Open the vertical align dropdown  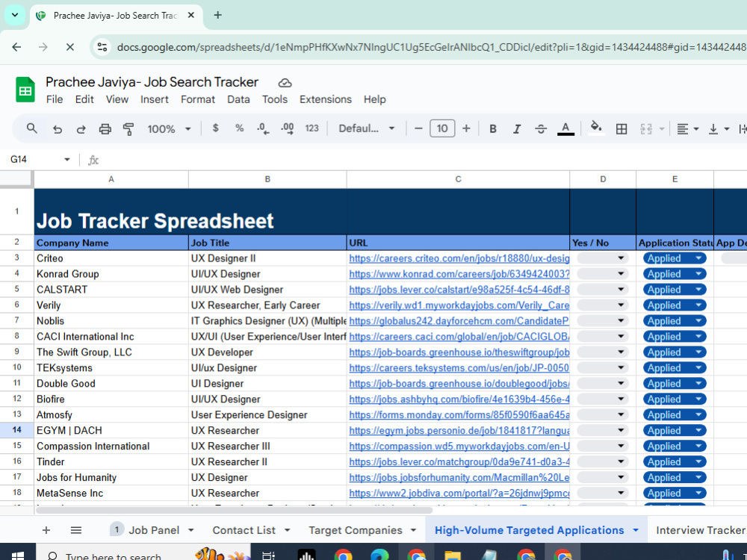click(x=719, y=128)
